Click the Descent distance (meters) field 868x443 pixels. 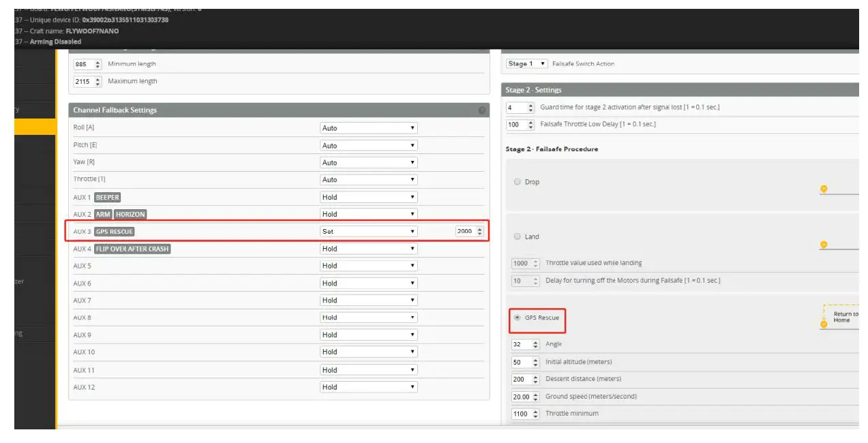click(525, 379)
